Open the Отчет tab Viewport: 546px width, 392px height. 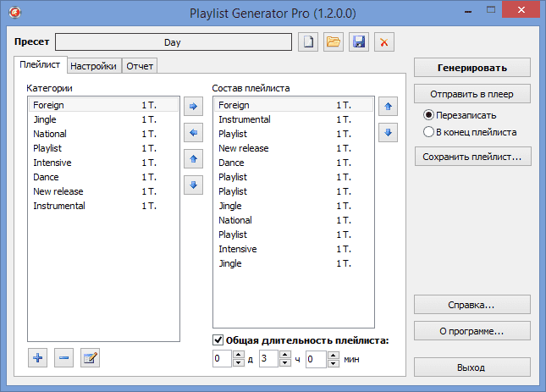pos(140,65)
